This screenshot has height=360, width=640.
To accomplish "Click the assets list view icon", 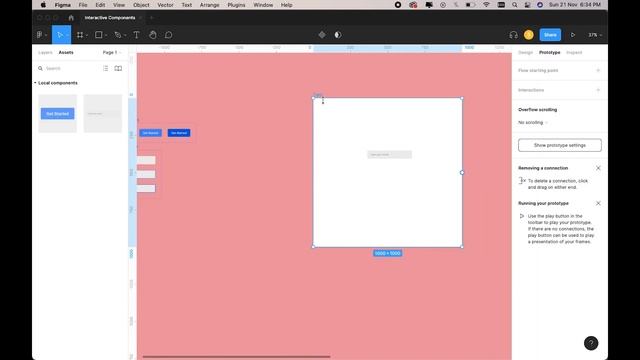I will (106, 69).
